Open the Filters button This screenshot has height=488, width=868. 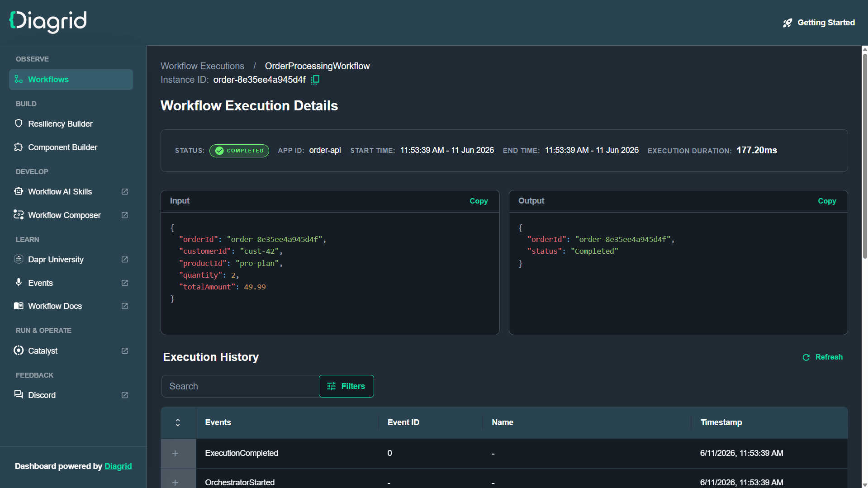point(346,386)
